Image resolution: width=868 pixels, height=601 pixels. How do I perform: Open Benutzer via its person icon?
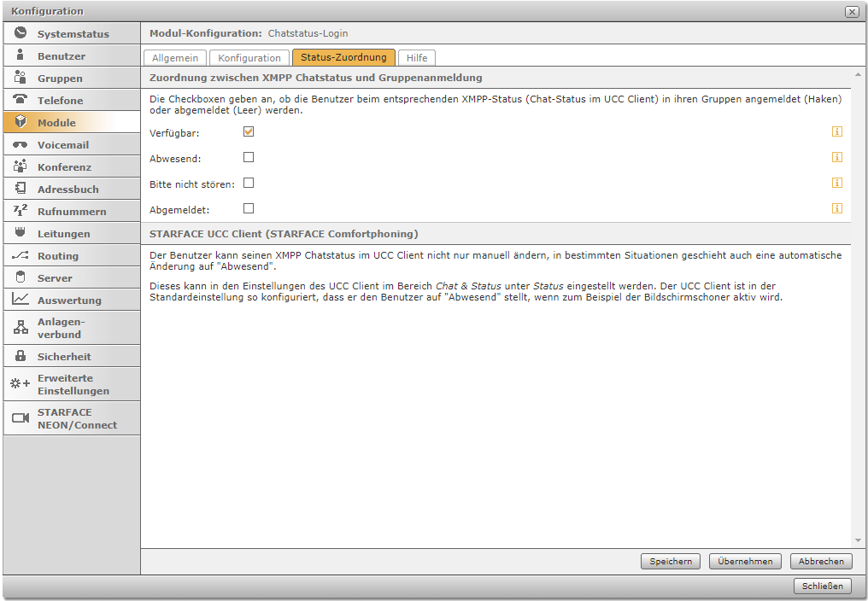[21, 55]
